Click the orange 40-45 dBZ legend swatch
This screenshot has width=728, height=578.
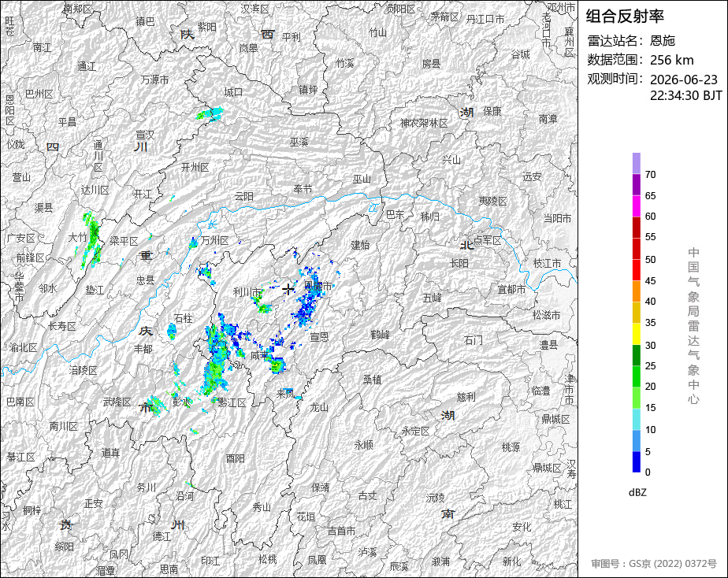[x=636, y=291]
